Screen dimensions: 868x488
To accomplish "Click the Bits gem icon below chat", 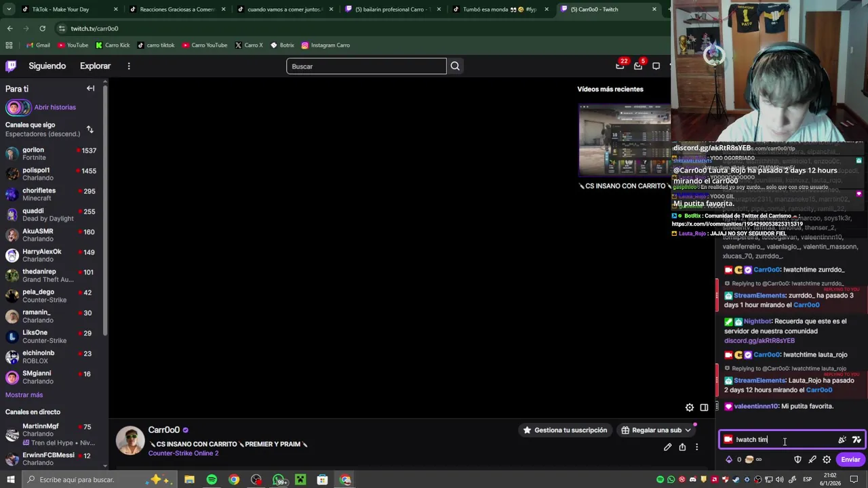I will click(729, 460).
